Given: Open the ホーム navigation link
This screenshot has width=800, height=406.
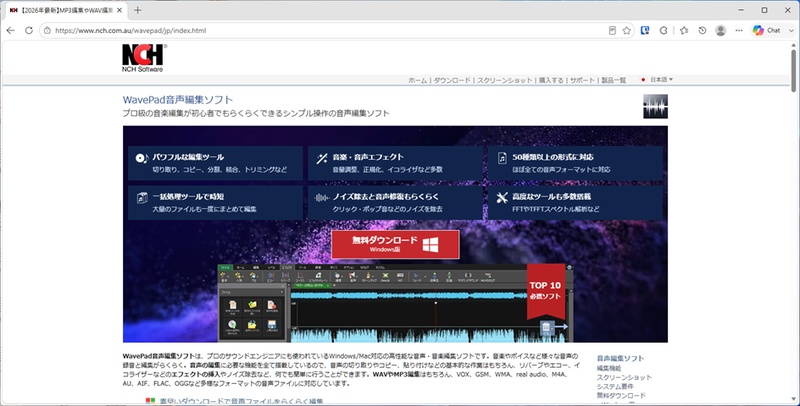Looking at the screenshot, I should 417,81.
